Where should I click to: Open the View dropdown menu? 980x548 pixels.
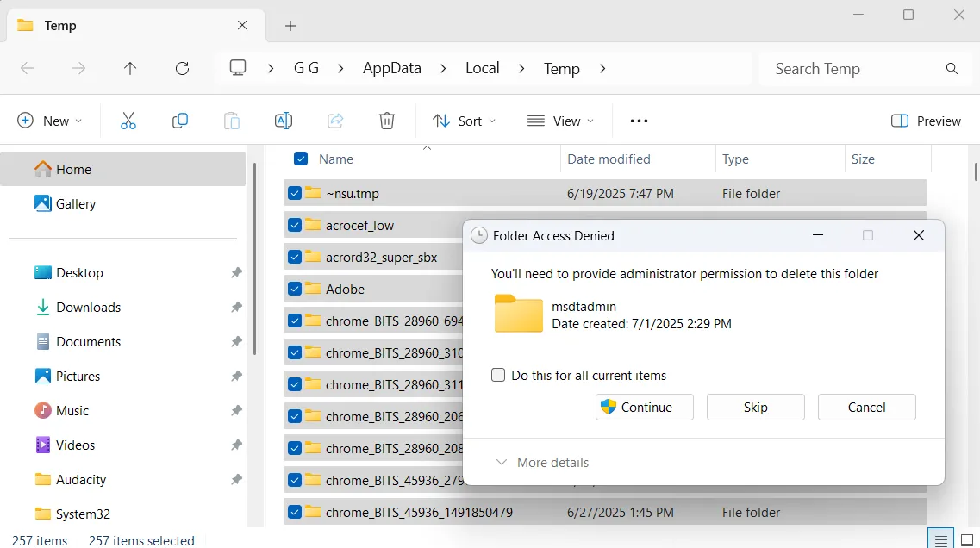click(561, 121)
